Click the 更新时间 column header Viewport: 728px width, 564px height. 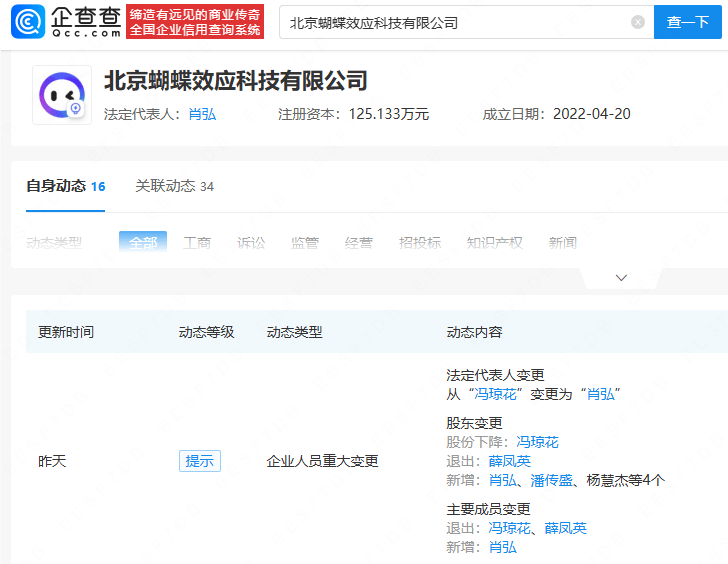click(66, 332)
